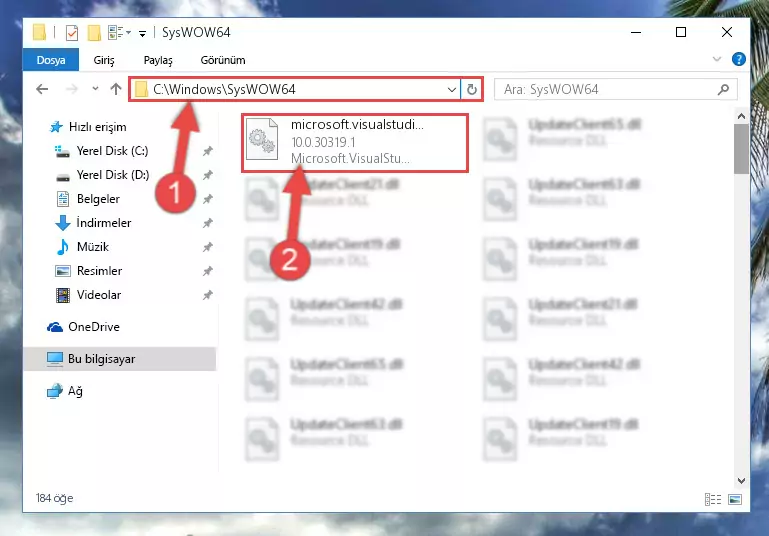Click the pin icon next to Resimler
Screen dimensions: 769x536
[x=208, y=271]
